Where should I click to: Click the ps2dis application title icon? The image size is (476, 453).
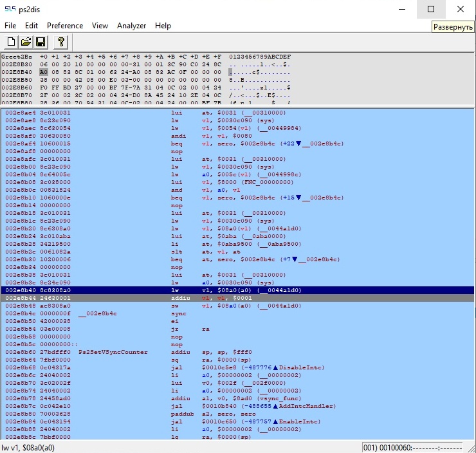pyautogui.click(x=10, y=10)
